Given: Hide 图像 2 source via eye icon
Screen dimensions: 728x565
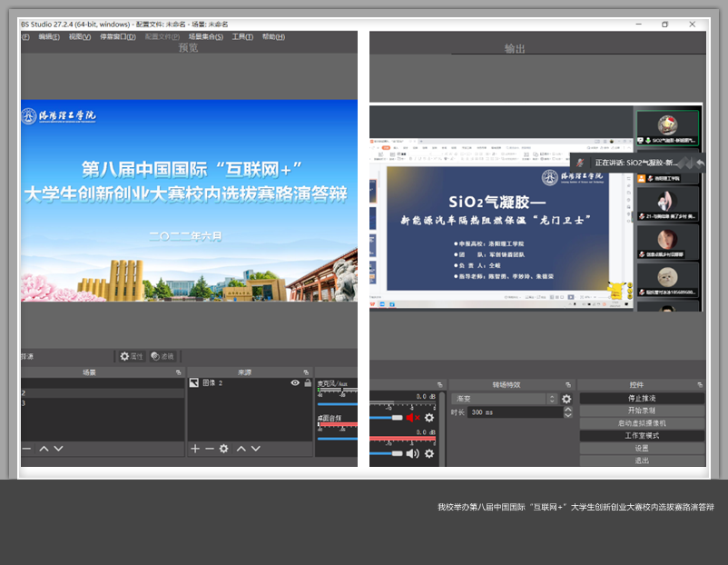Looking at the screenshot, I should tap(295, 383).
